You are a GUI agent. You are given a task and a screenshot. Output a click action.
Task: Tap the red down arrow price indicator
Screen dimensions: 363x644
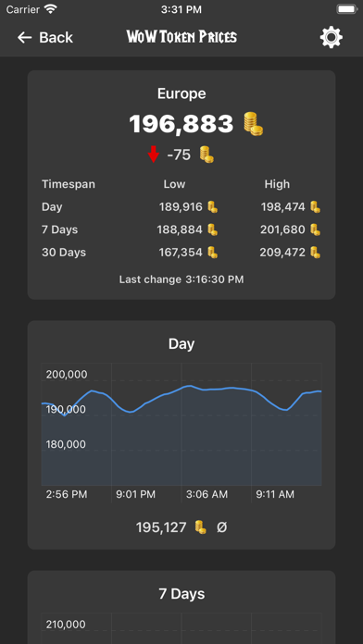(x=154, y=155)
